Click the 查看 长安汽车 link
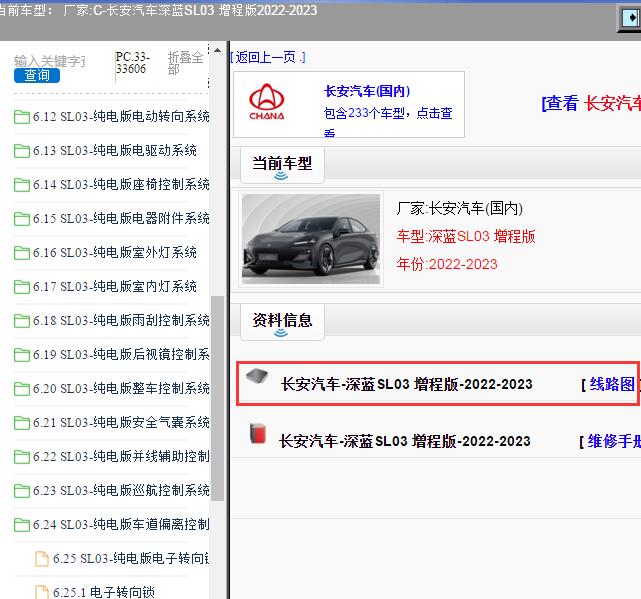Image resolution: width=641 pixels, height=599 pixels. [592, 103]
